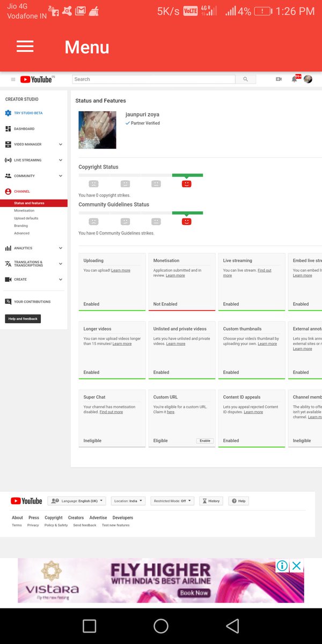Open the app hamburger Menu icon

click(25, 47)
